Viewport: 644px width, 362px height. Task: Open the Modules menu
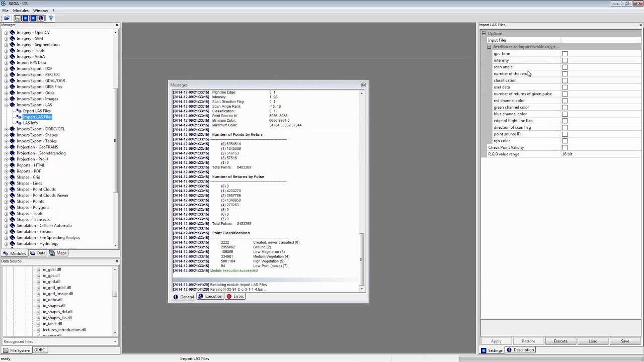21,11
